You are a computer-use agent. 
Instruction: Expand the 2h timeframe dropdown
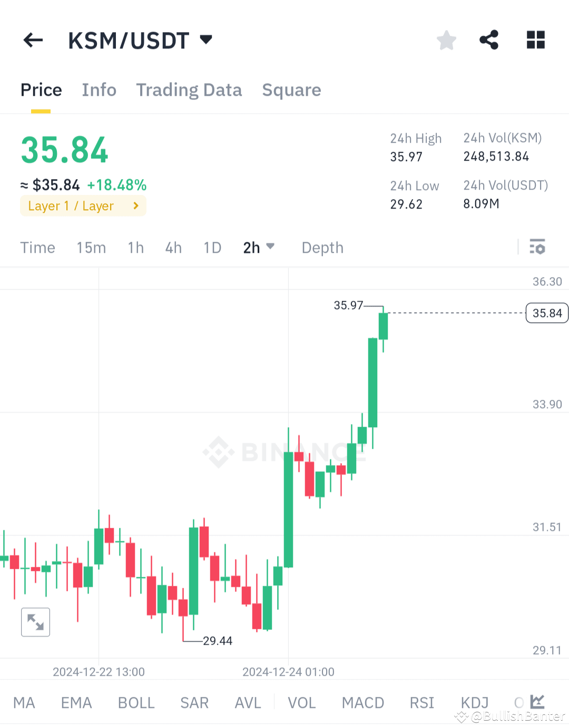pos(259,247)
